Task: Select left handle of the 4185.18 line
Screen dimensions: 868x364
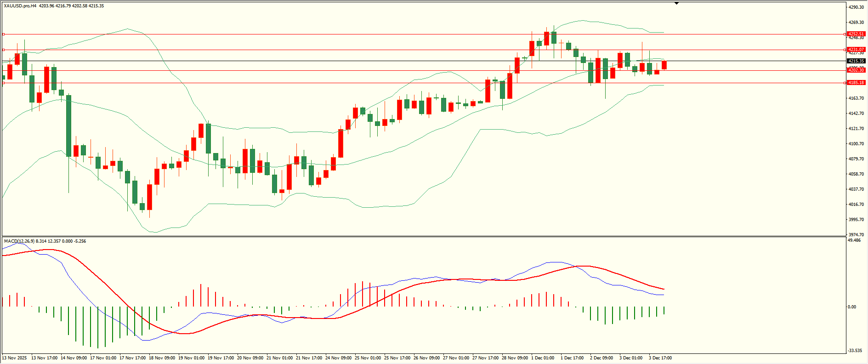Action: pyautogui.click(x=4, y=83)
